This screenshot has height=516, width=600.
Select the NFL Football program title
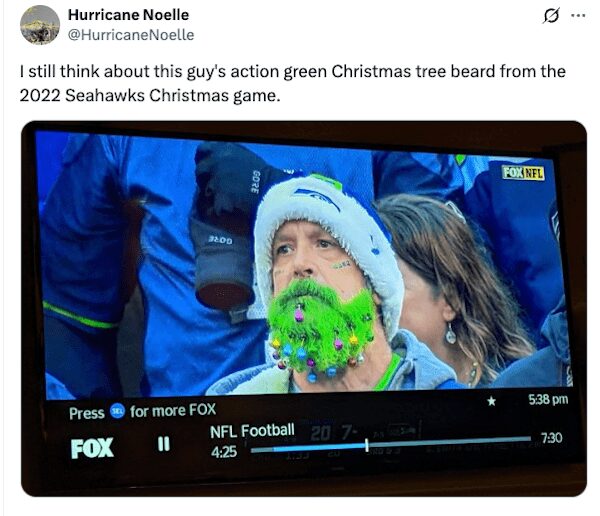pyautogui.click(x=252, y=432)
